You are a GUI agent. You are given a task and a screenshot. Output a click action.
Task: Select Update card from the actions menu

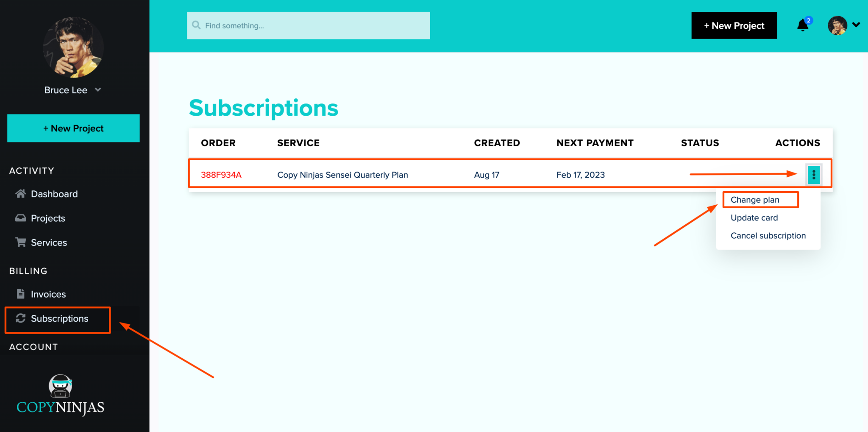click(754, 217)
